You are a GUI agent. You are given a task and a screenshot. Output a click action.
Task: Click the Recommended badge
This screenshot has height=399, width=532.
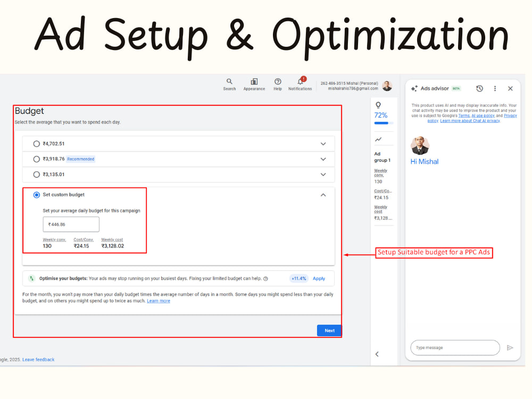(x=80, y=159)
